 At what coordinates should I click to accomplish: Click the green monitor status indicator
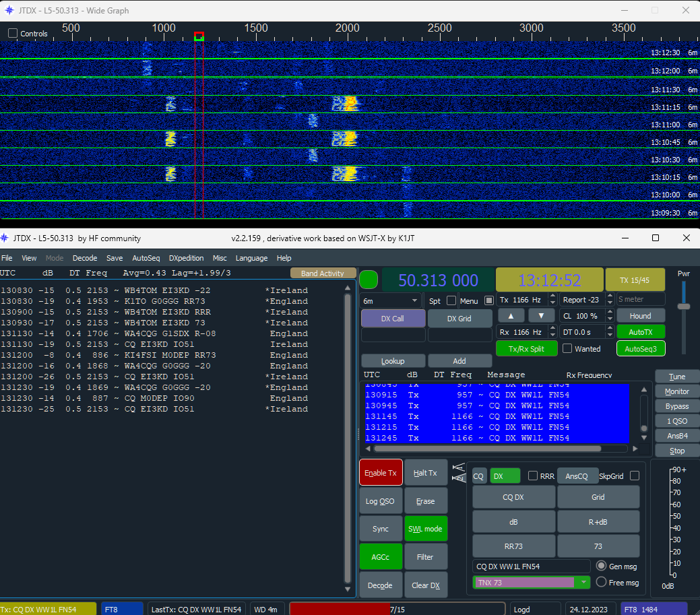pos(369,280)
